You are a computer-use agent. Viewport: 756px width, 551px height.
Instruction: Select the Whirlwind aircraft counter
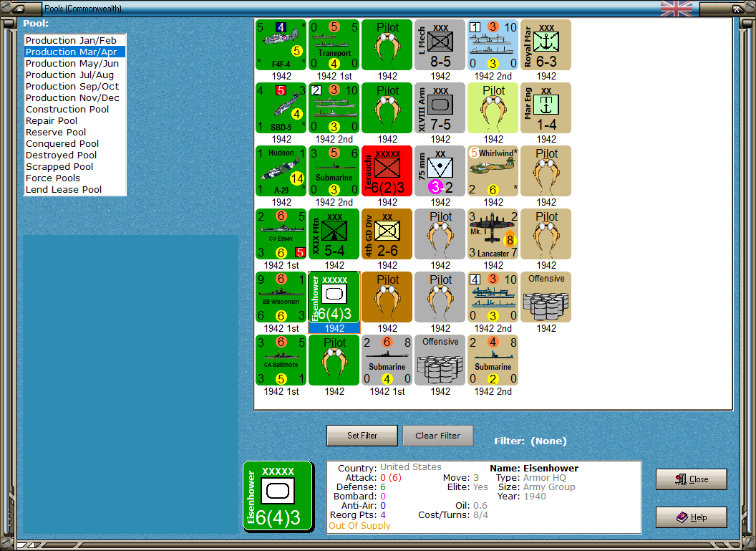click(x=493, y=171)
